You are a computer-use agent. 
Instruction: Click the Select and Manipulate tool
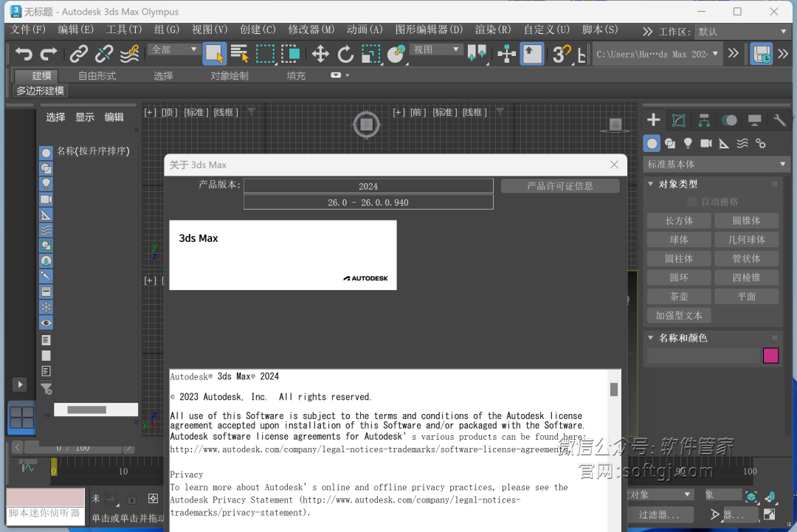click(x=507, y=53)
